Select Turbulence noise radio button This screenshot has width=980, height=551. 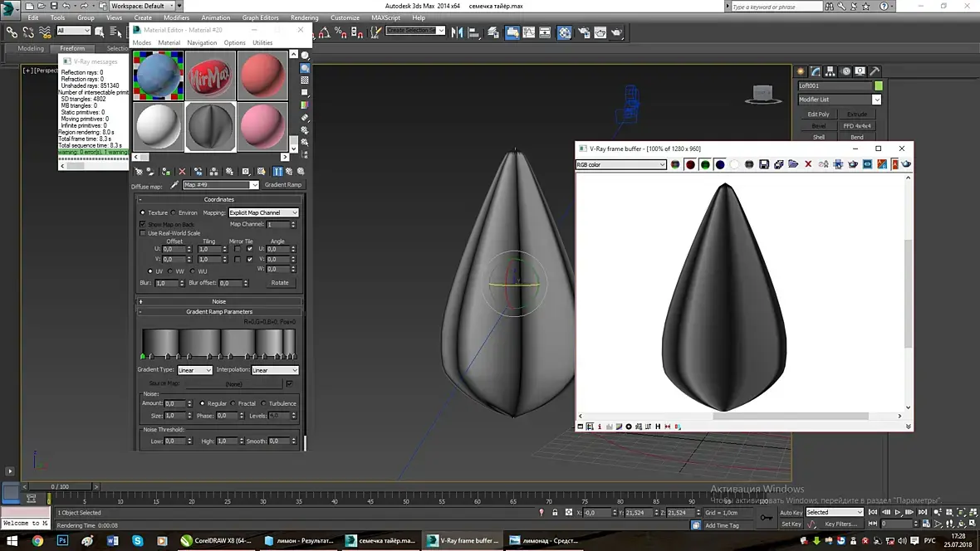[x=264, y=403]
